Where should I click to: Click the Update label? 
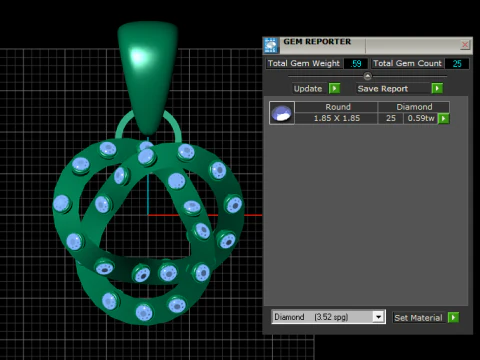pos(308,89)
